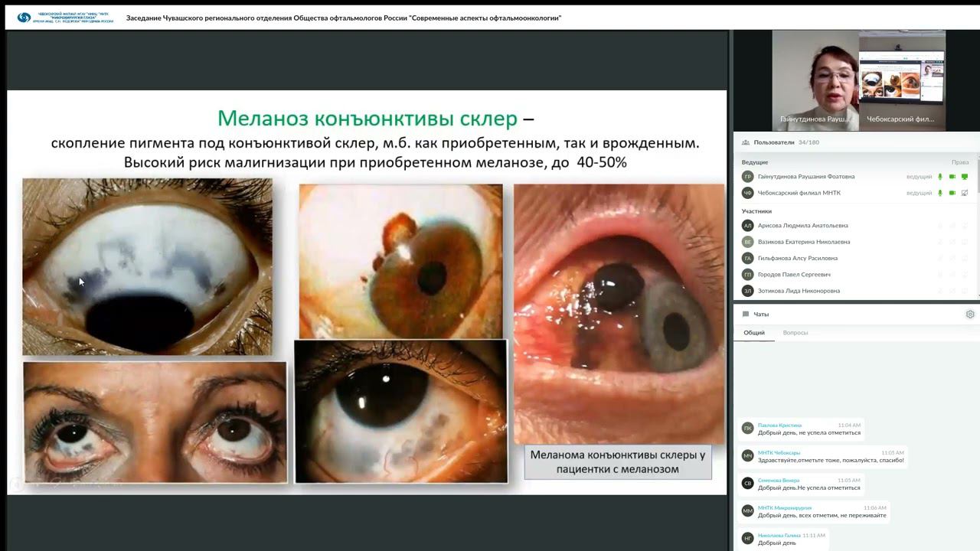Click НГ avatar of Николаева Галина message
The image size is (980, 551).
point(747,539)
